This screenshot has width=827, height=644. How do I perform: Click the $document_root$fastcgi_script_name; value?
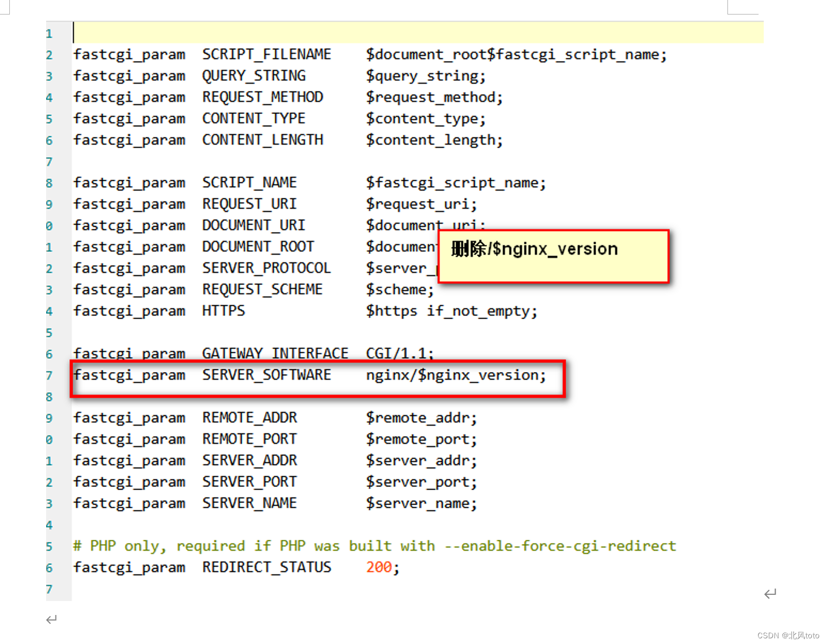tap(516, 55)
